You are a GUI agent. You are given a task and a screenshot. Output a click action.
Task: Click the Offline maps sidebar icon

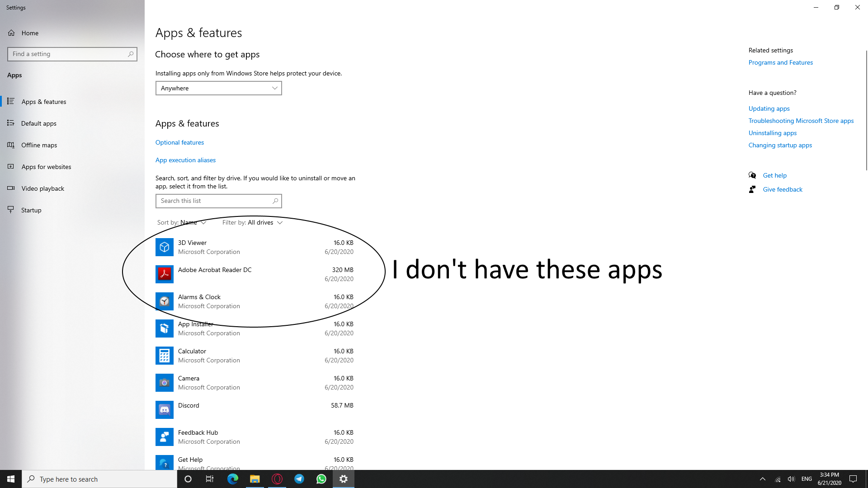[11, 145]
